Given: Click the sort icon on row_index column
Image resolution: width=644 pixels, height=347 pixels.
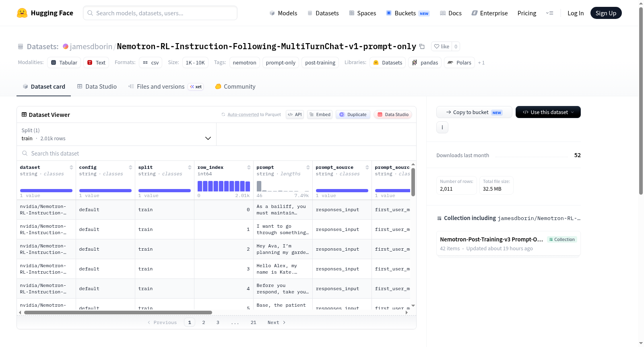Looking at the screenshot, I should pyautogui.click(x=249, y=167).
